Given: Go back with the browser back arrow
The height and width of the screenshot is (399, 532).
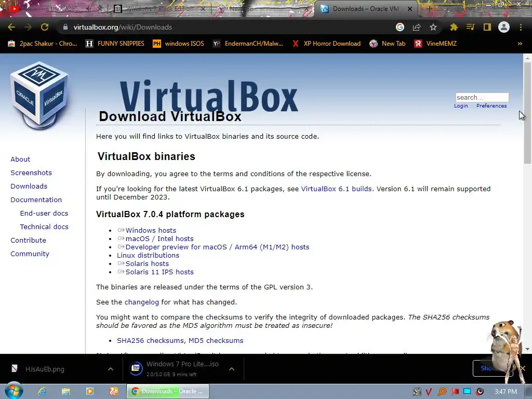Looking at the screenshot, I should coord(11,27).
